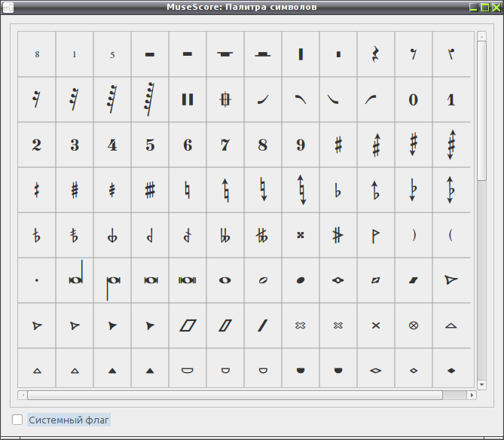Select the right parenthesis symbol

(414, 235)
